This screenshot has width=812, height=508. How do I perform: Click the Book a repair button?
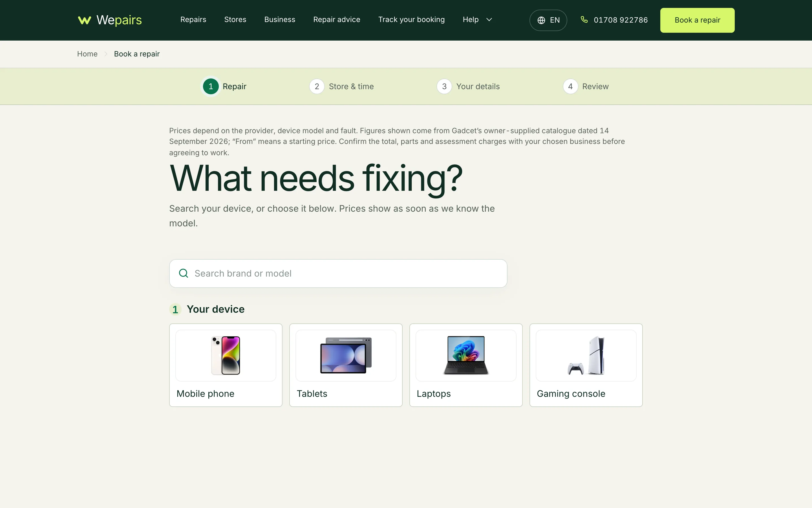(x=697, y=20)
